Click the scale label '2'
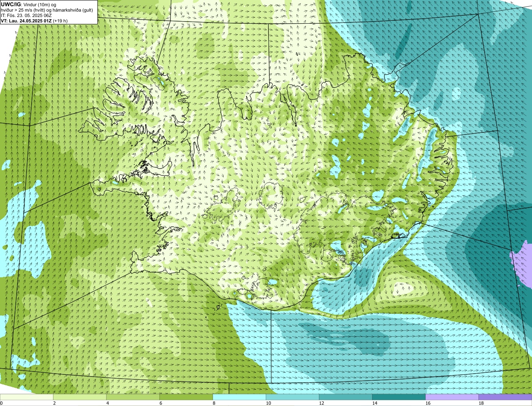This screenshot has height=406, width=532. pyautogui.click(x=54, y=403)
